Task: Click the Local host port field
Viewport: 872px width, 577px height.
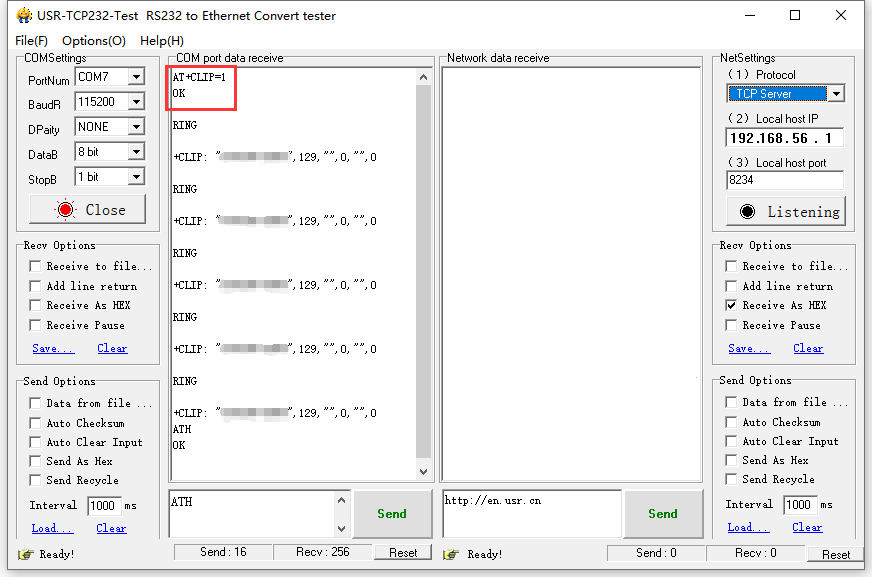Action: click(x=784, y=181)
